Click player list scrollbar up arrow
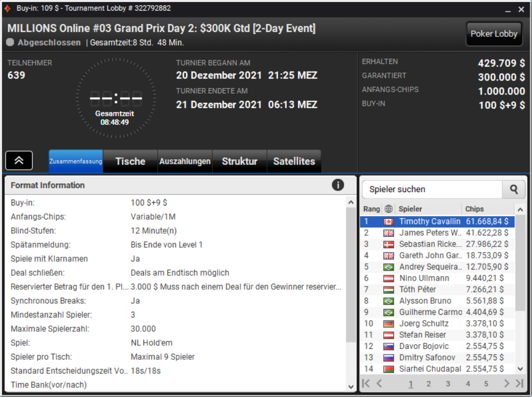 (520, 210)
